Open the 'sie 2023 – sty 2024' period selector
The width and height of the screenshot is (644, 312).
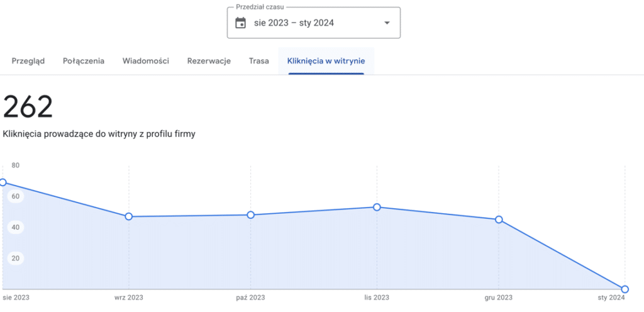click(x=294, y=23)
